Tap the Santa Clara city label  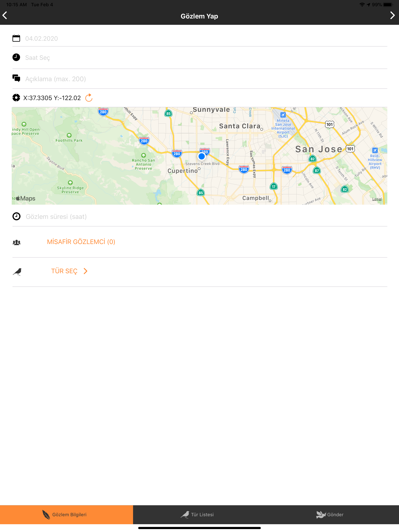coord(240,126)
